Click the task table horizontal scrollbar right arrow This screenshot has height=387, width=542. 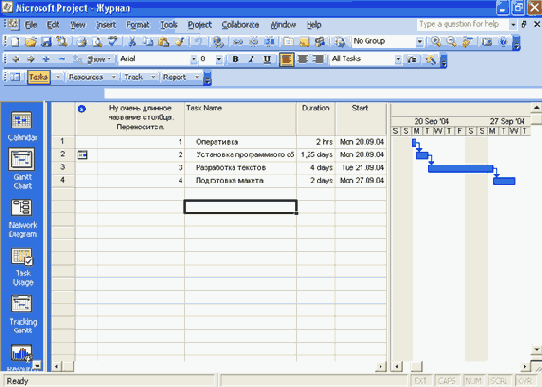(x=381, y=366)
